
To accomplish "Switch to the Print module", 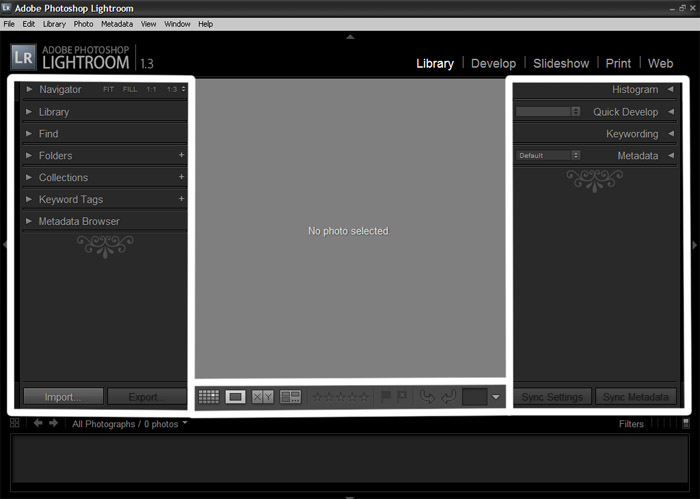I will (618, 63).
